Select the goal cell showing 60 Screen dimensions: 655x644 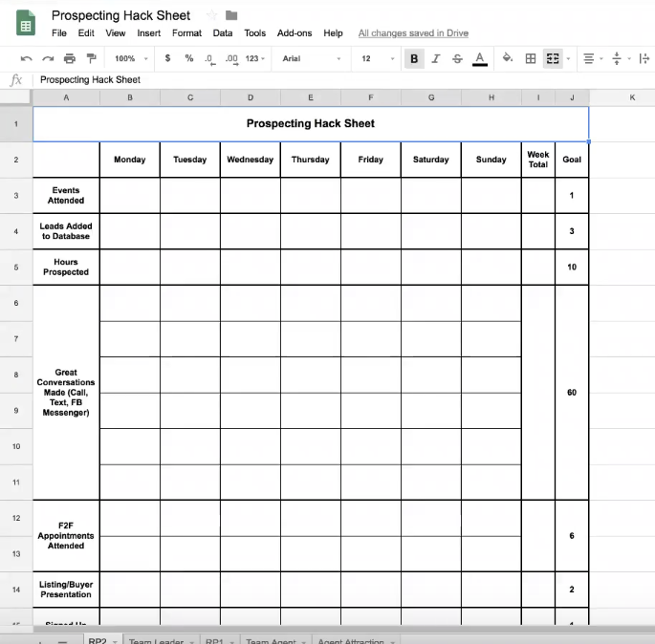point(572,393)
